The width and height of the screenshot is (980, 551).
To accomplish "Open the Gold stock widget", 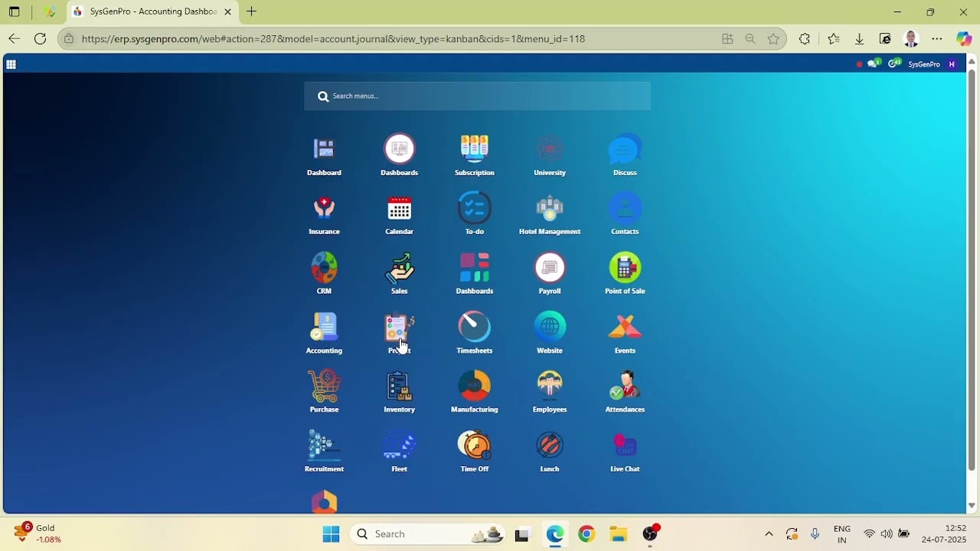I will tap(38, 533).
